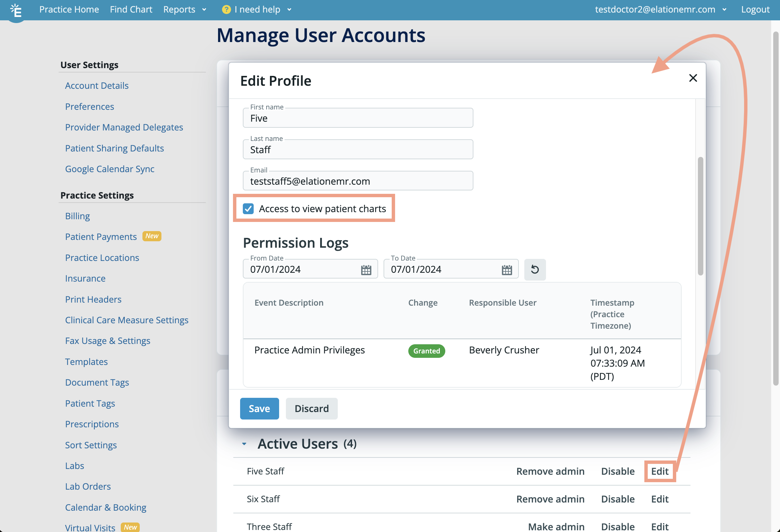
Task: Open the To Date calendar picker
Action: point(506,269)
